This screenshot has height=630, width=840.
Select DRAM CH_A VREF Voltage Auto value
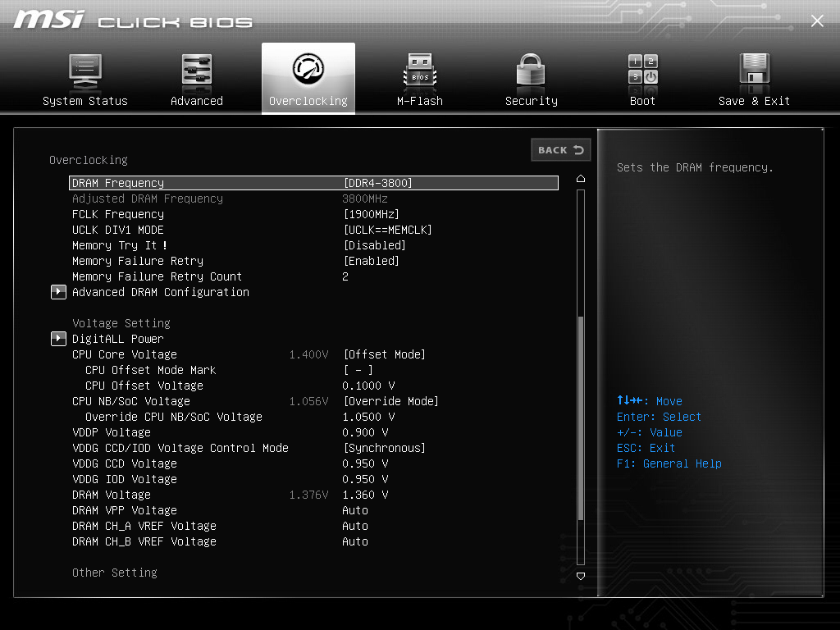[x=355, y=526]
